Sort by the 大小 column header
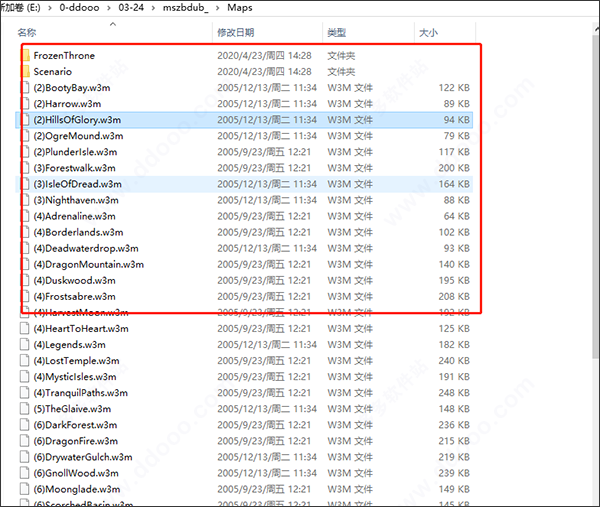The height and width of the screenshot is (507, 600). [429, 33]
